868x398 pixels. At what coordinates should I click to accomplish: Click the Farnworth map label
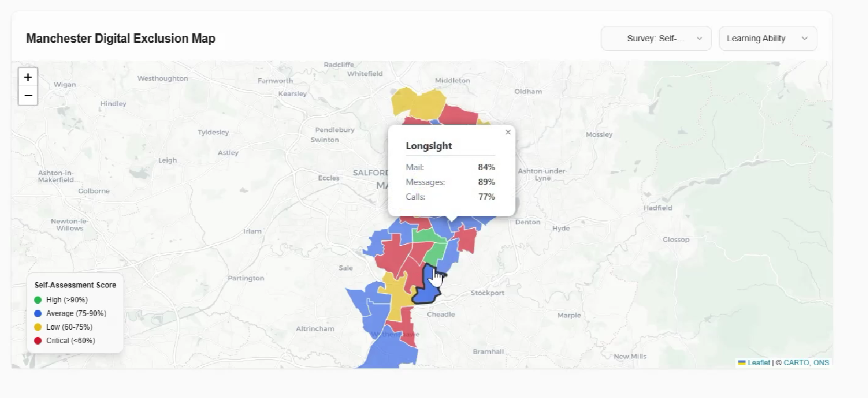click(275, 81)
